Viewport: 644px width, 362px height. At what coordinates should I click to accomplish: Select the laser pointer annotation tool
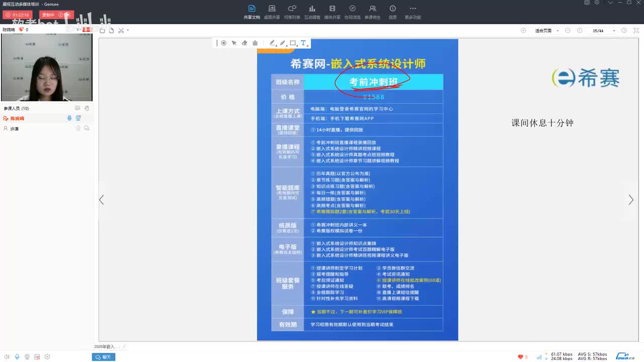[x=224, y=43]
